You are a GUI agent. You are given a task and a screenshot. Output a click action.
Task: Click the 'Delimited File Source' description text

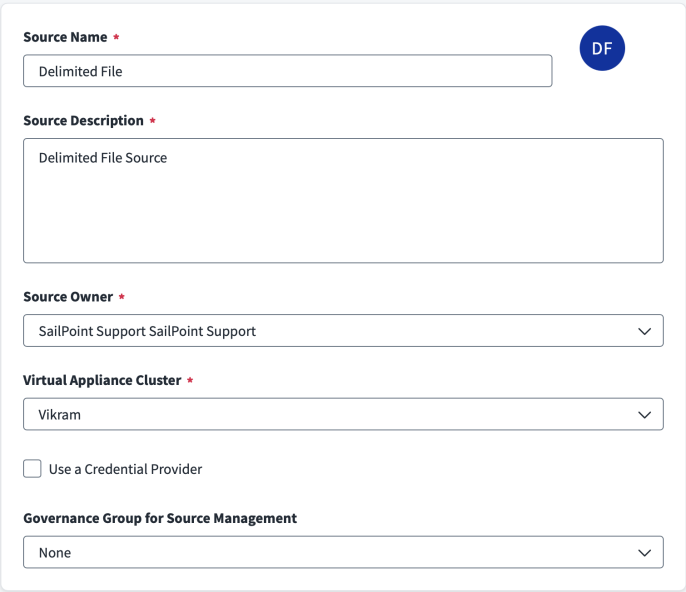tap(102, 158)
